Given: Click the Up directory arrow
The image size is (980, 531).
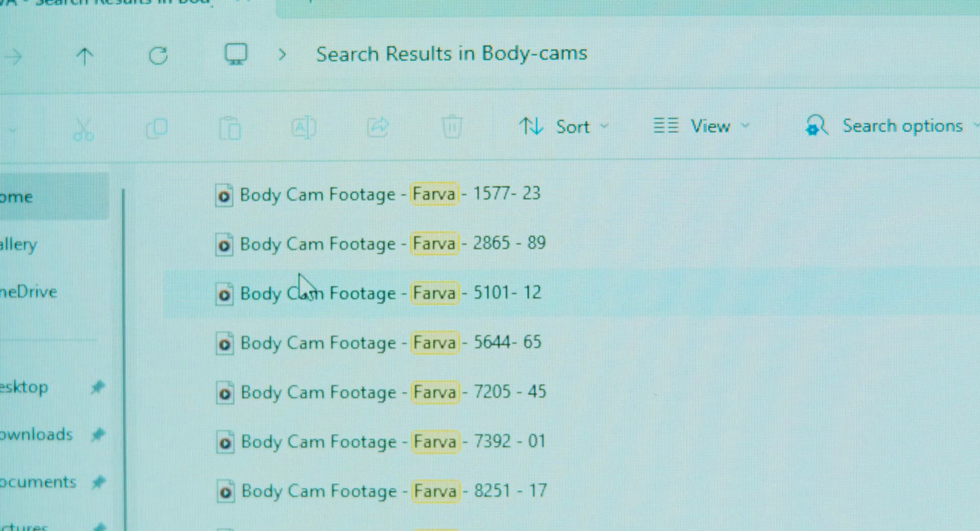Looking at the screenshot, I should [85, 56].
